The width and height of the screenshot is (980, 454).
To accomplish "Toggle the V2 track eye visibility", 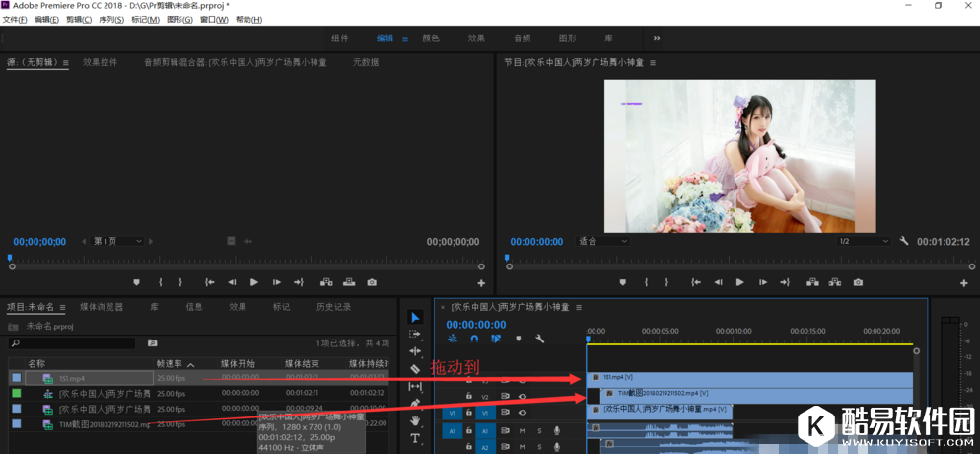I will pyautogui.click(x=523, y=397).
